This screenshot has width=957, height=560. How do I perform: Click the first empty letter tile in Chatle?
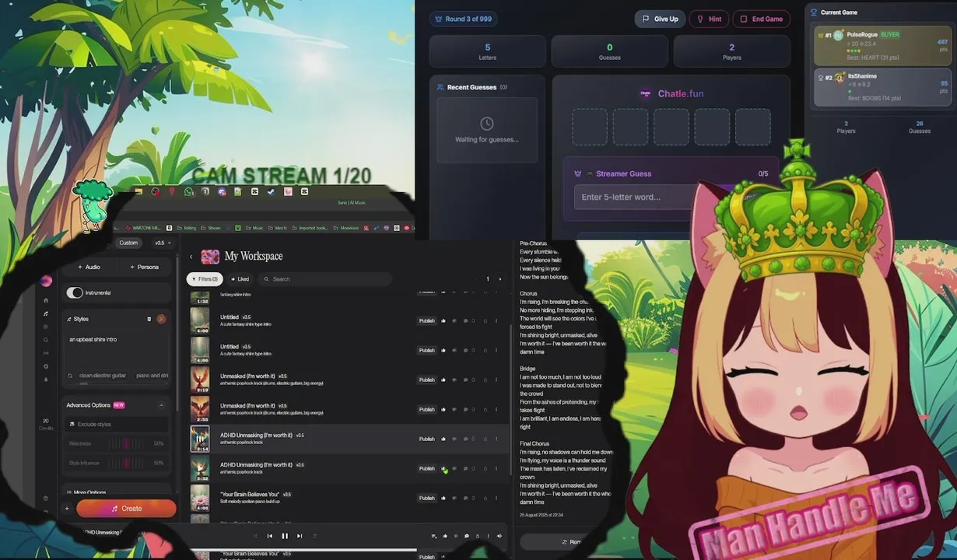590,127
